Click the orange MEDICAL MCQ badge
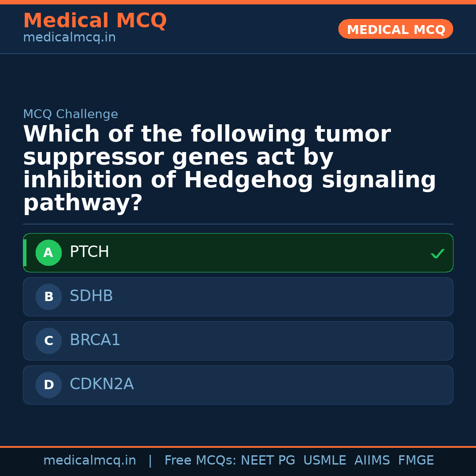Image resolution: width=476 pixels, height=476 pixels. [395, 30]
